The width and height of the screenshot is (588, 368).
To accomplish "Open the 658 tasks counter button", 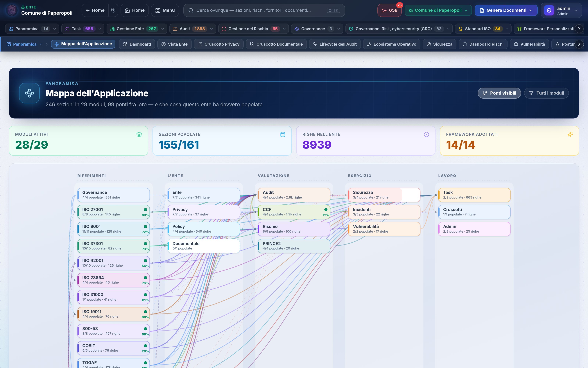I will (x=389, y=10).
